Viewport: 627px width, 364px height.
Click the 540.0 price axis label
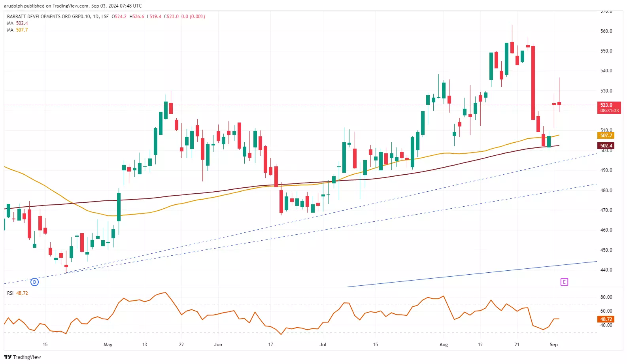click(606, 71)
